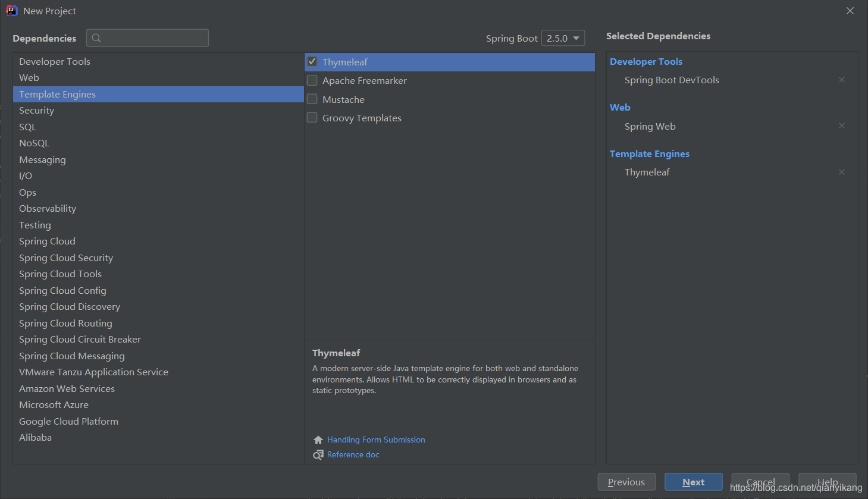Remove Thymeleaf from selected dependencies via x
868x499 pixels.
(x=842, y=172)
